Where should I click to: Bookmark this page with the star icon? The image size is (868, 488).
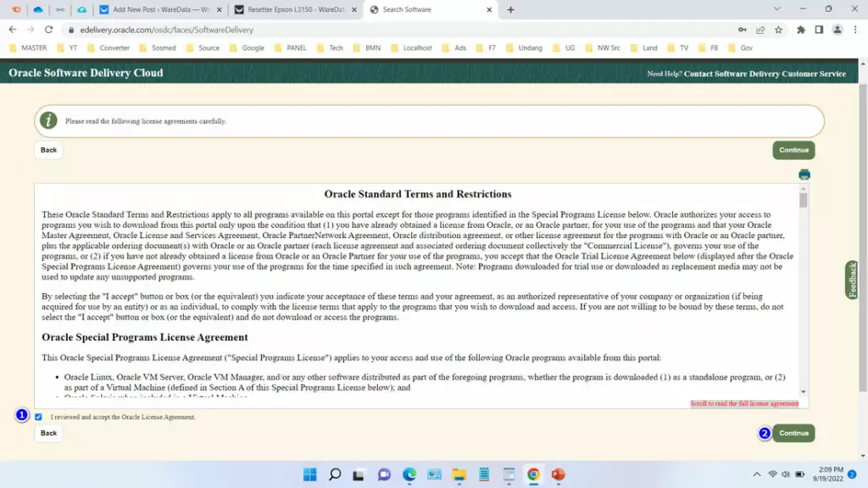coord(779,30)
